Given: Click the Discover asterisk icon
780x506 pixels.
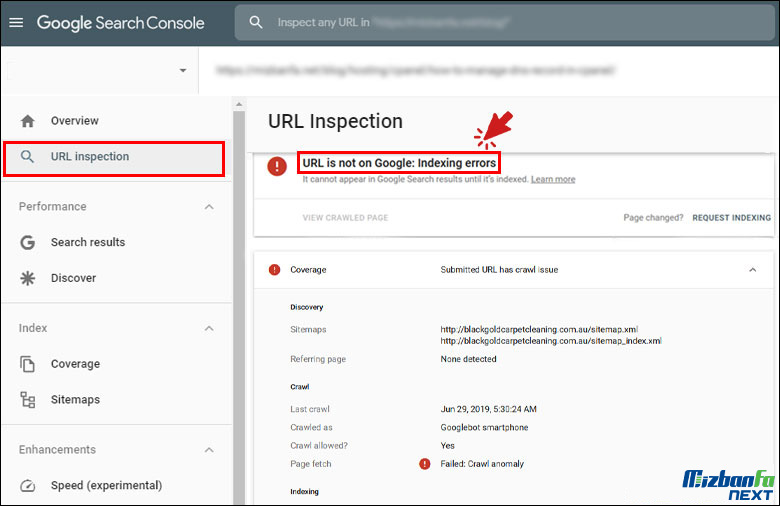Looking at the screenshot, I should [x=27, y=278].
